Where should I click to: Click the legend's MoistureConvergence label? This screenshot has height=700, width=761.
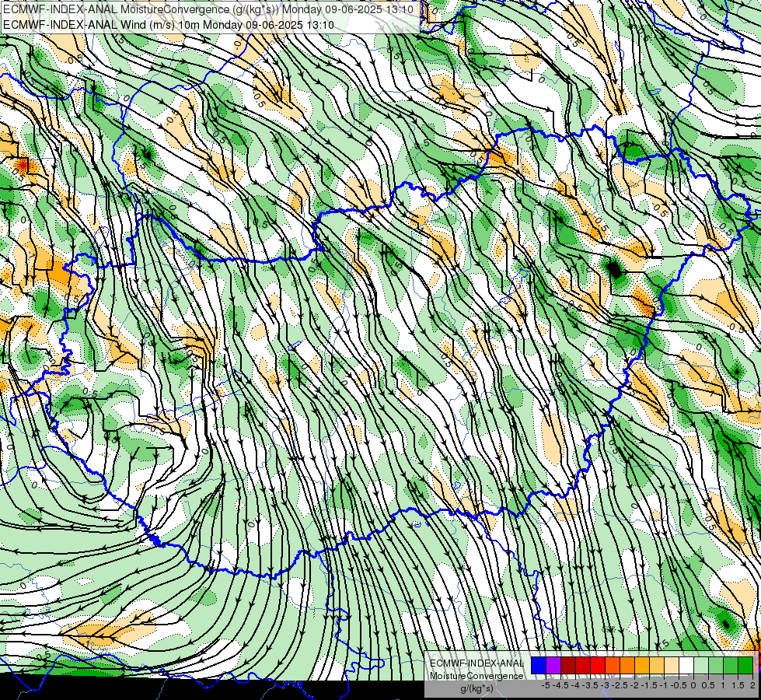tap(476, 676)
